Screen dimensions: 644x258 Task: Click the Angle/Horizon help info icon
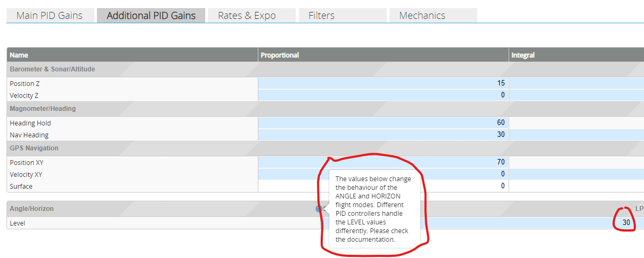(320, 208)
